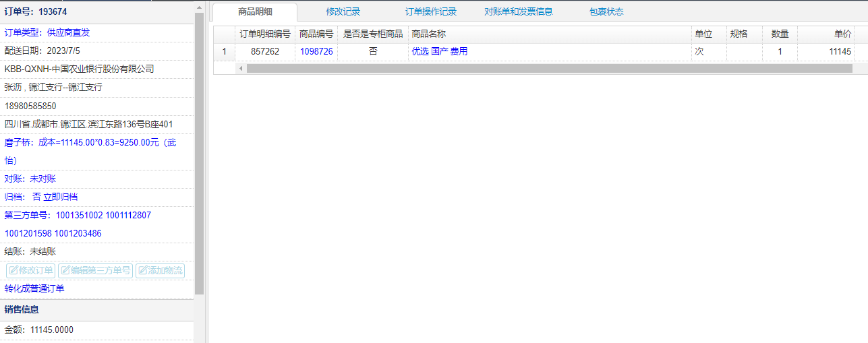868x343 pixels.
Task: Click the 订单类型：供应商直发 text
Action: point(47,32)
